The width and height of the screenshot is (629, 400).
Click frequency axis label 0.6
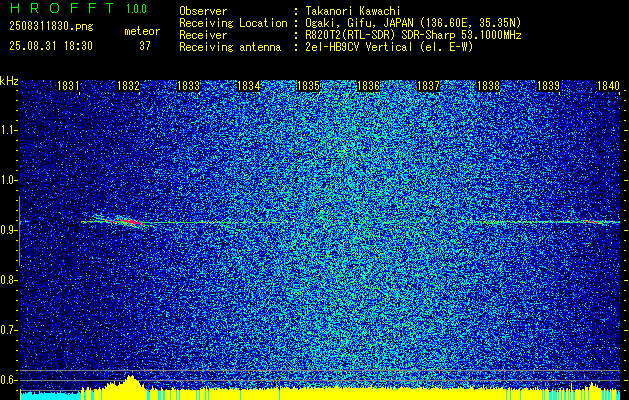(x=8, y=380)
